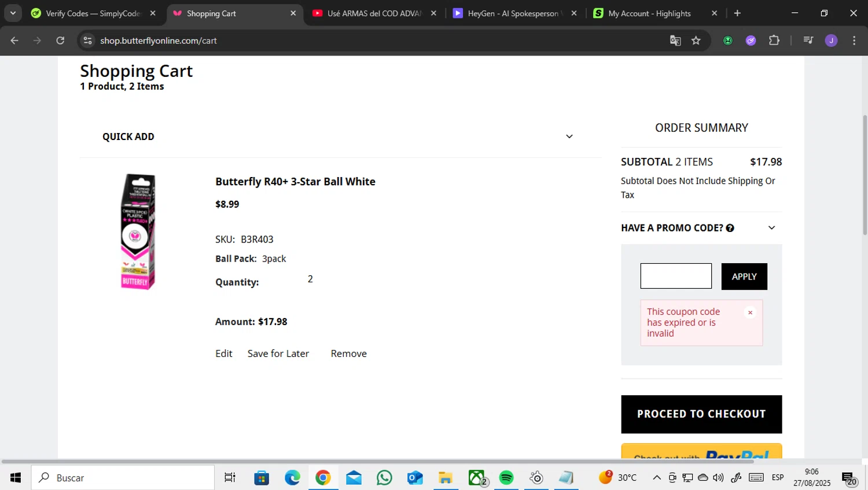Open Butterfly R40+ 3-Star Ball White link

(295, 182)
